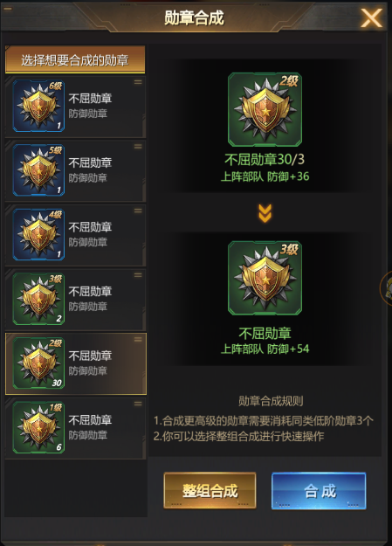Screen dimensions: 392x546
Task: Select the 2级 medal icon with count 30
Action: [x=38, y=363]
